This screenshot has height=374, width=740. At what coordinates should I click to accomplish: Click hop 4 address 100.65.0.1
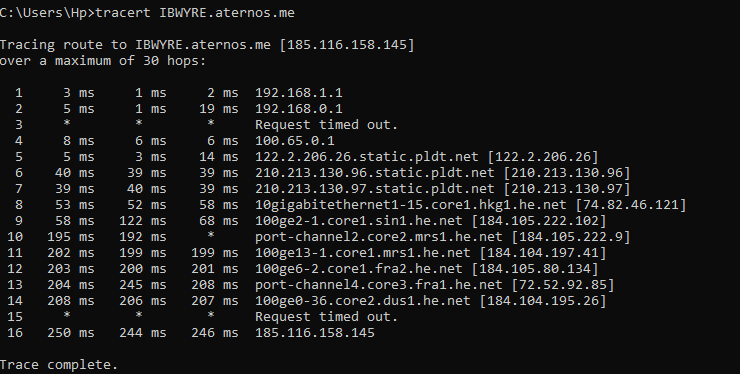(x=294, y=141)
